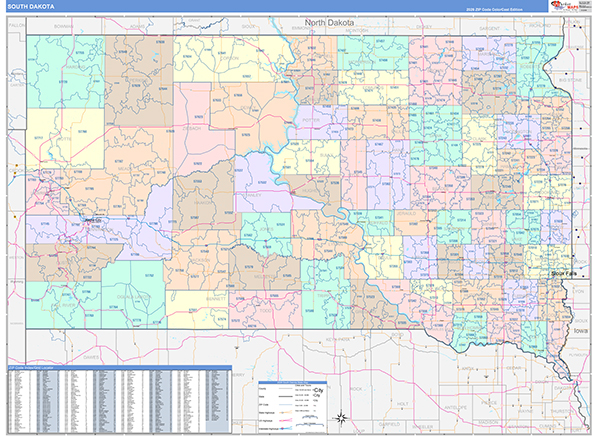This screenshot has width=600, height=436.
Task: Click the compass rose symbol below the map
Action: point(342,418)
